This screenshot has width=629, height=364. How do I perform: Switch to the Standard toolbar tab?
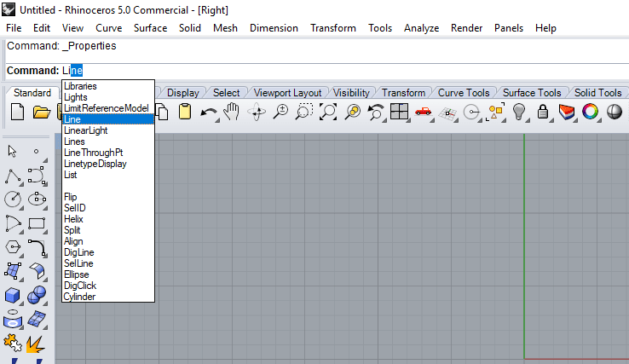32,93
